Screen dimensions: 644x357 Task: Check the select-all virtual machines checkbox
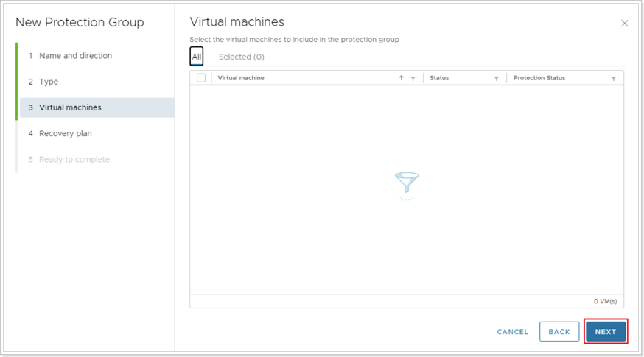tap(201, 77)
